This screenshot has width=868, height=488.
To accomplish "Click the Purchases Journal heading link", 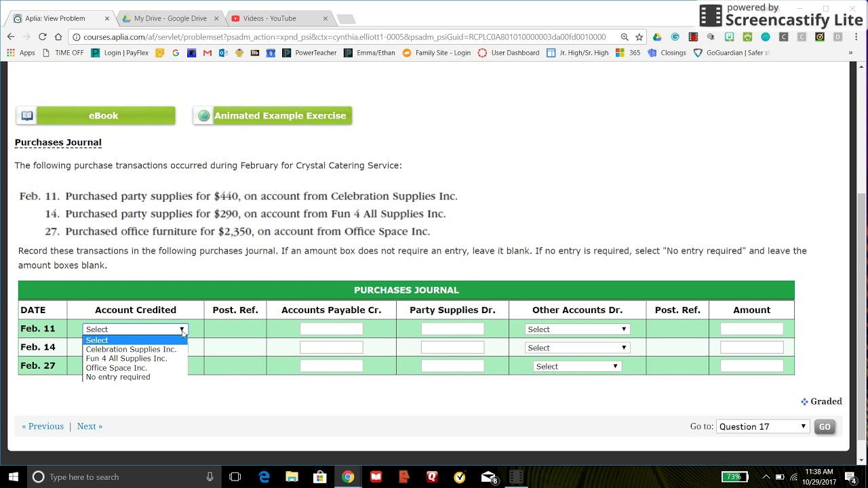I will (58, 142).
